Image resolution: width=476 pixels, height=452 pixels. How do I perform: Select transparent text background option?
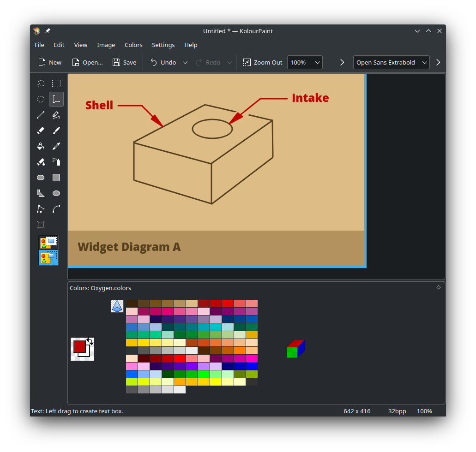pyautogui.click(x=48, y=257)
